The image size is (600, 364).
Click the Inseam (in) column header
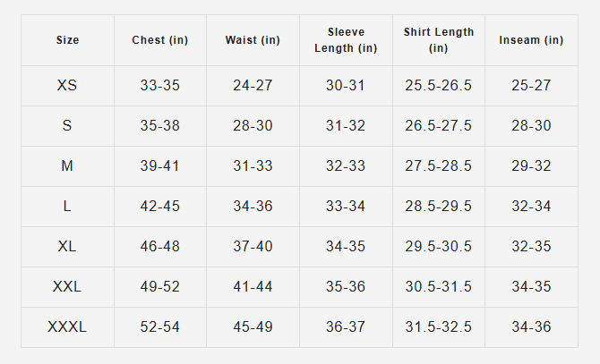tap(531, 40)
